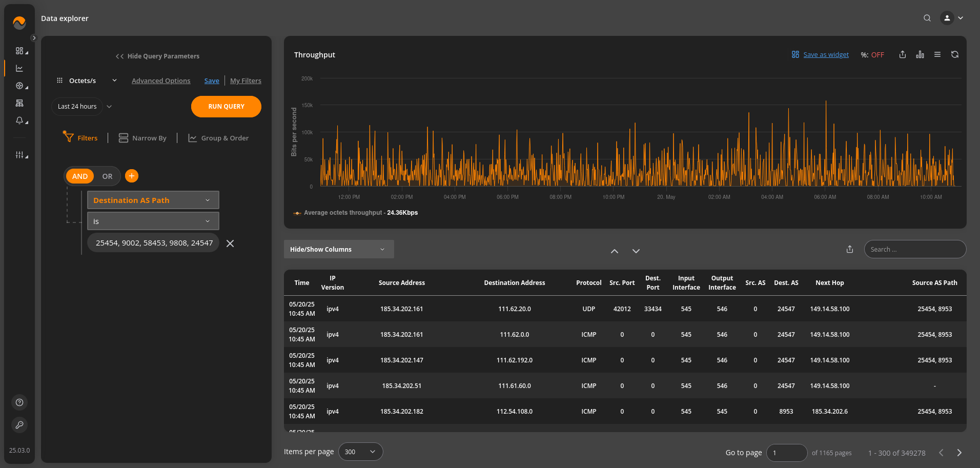Open the Items per page dropdown
This screenshot has height=468, width=980.
tap(360, 452)
